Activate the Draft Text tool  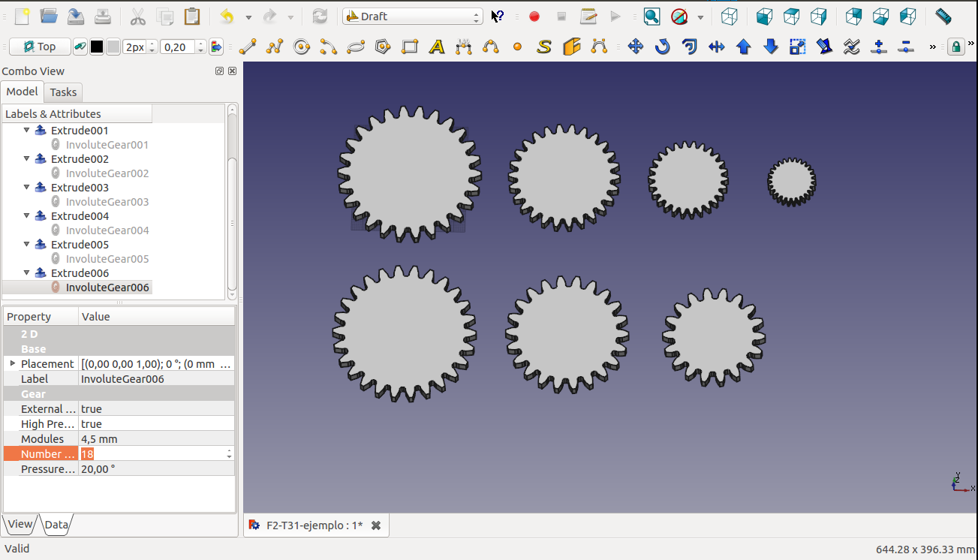click(437, 47)
